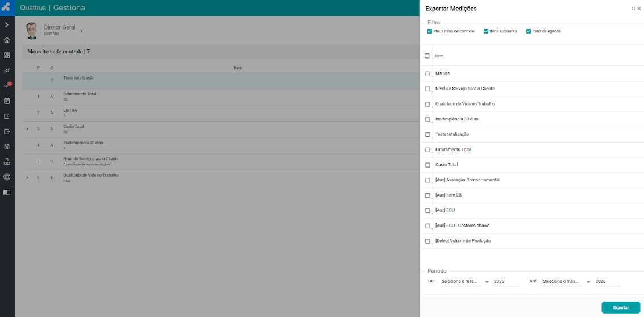This screenshot has width=644, height=317.
Task: Click the globe icon in sidebar
Action: coord(7,177)
